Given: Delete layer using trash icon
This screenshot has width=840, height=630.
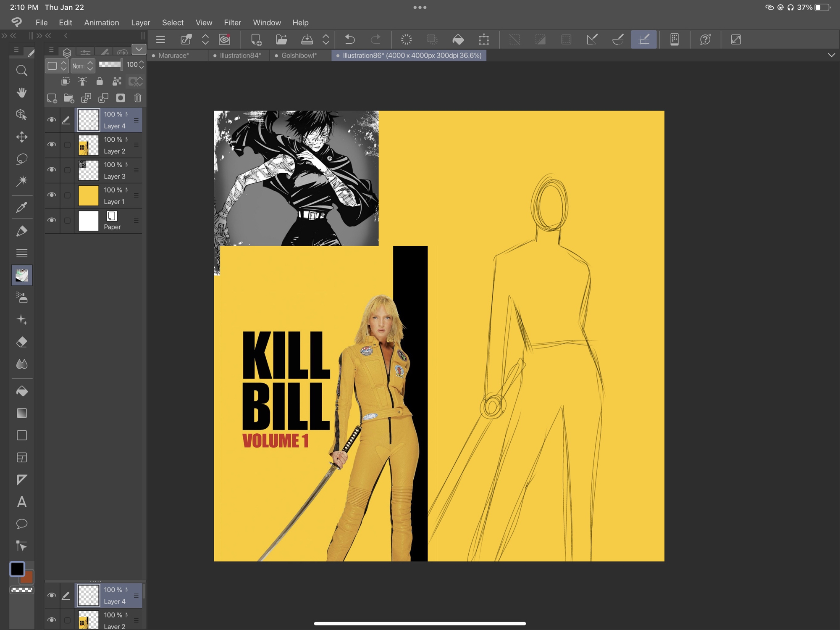Looking at the screenshot, I should click(138, 98).
